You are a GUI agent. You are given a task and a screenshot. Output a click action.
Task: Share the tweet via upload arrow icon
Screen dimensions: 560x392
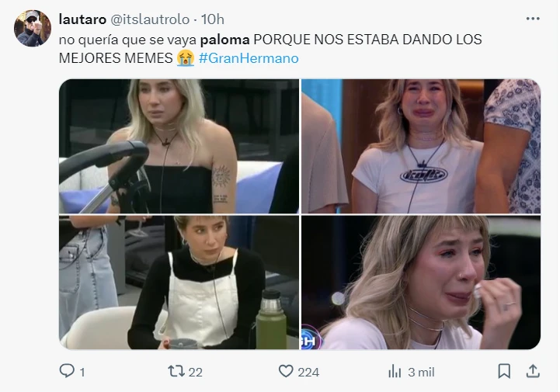(533, 371)
